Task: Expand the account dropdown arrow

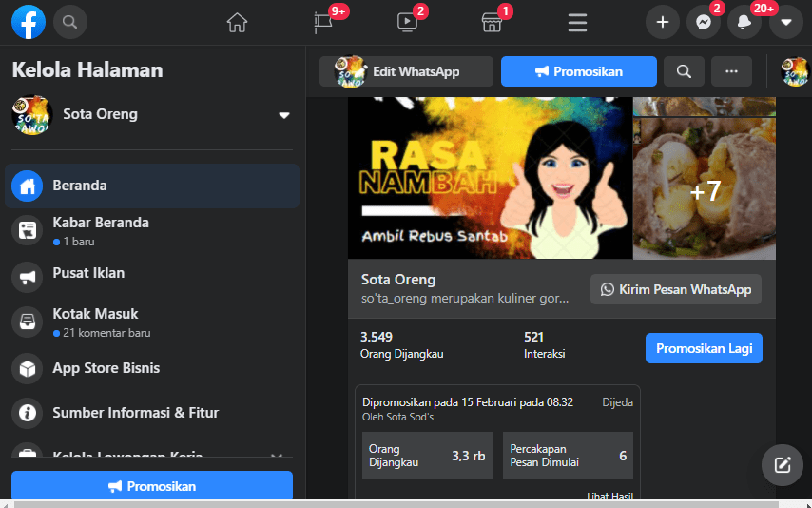Action: 786,22
